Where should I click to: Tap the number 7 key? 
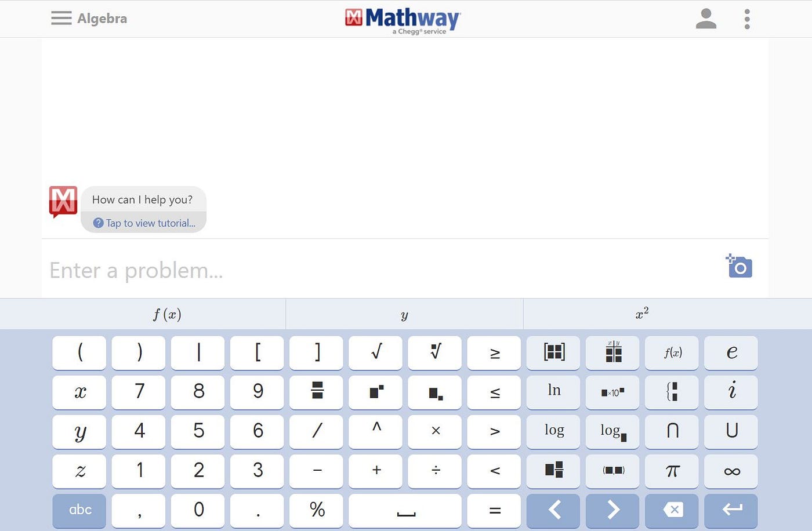click(139, 392)
